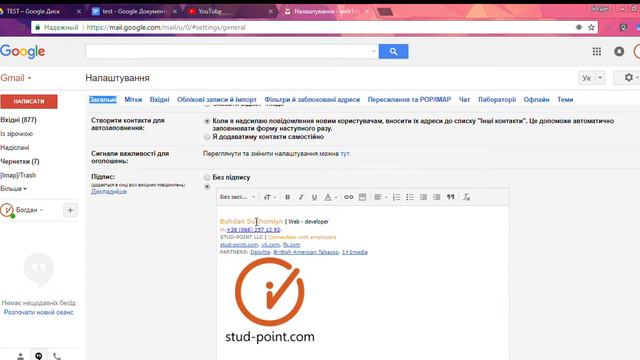Expand 'Більше' labels list

[x=13, y=189]
